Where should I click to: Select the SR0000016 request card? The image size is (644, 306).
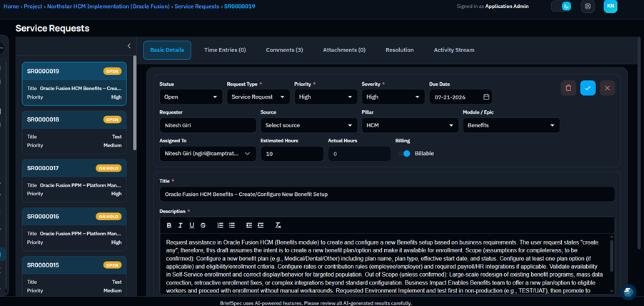74,229
